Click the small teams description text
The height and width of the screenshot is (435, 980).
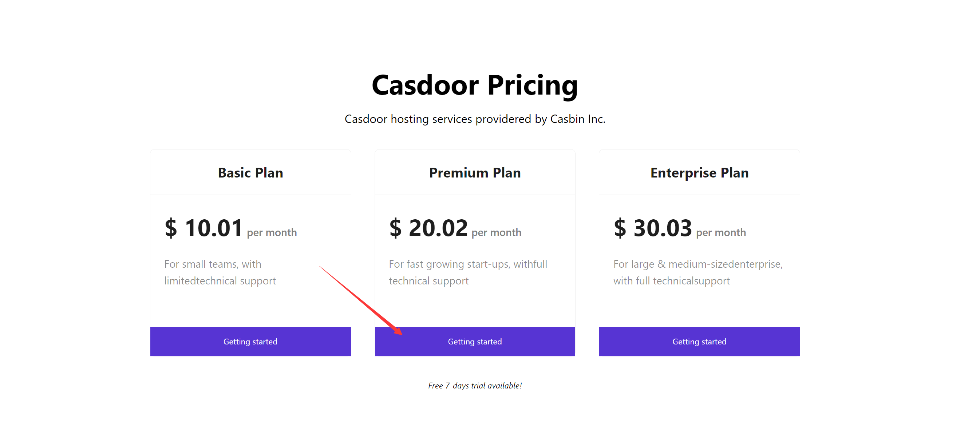pos(220,272)
